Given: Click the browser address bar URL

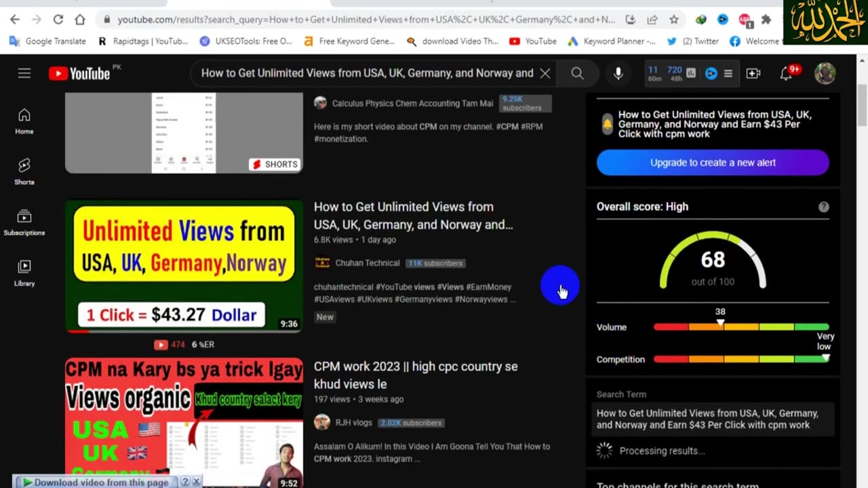Looking at the screenshot, I should tap(366, 20).
